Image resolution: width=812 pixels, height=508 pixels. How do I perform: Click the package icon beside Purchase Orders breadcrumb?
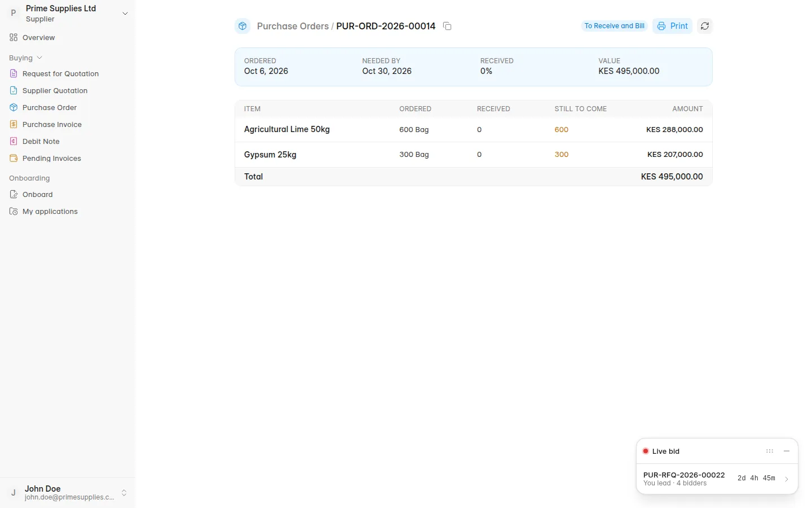coord(242,26)
